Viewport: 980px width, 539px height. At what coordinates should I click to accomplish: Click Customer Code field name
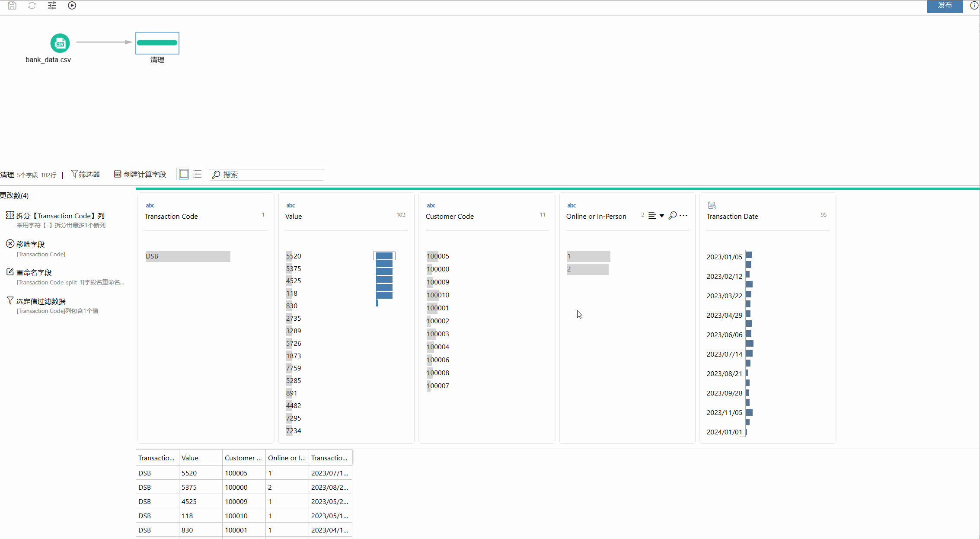point(450,216)
